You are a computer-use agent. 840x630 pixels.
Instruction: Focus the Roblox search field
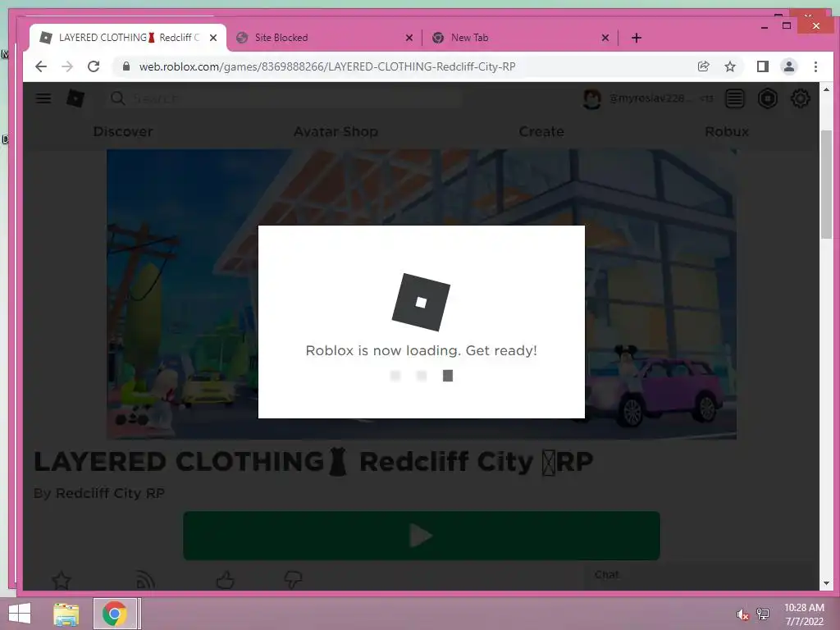point(284,98)
